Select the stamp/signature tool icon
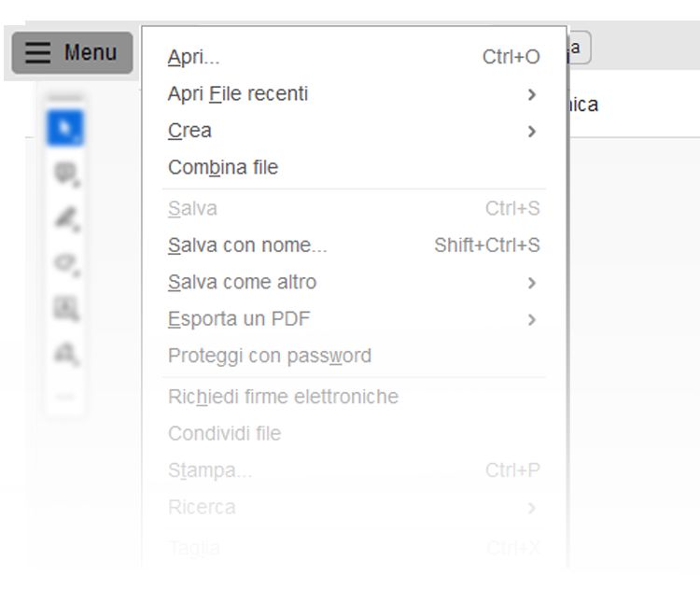Viewport: 700px width, 616px height. (x=64, y=353)
